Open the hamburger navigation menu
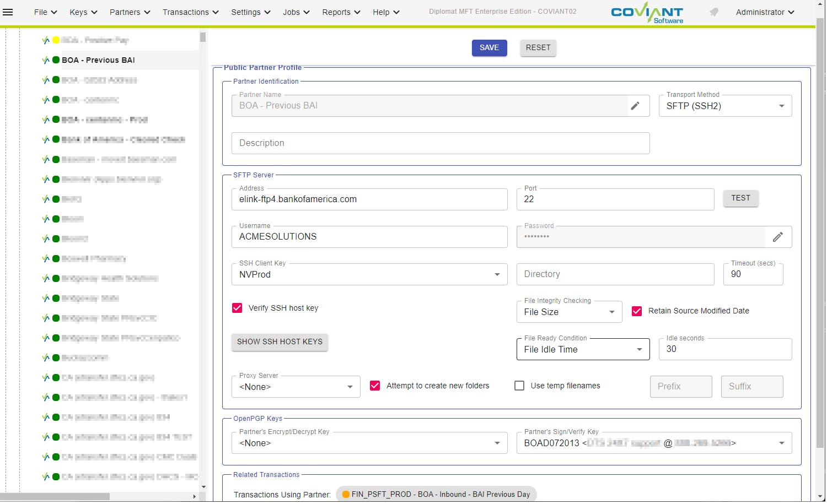The width and height of the screenshot is (827, 504). click(8, 12)
